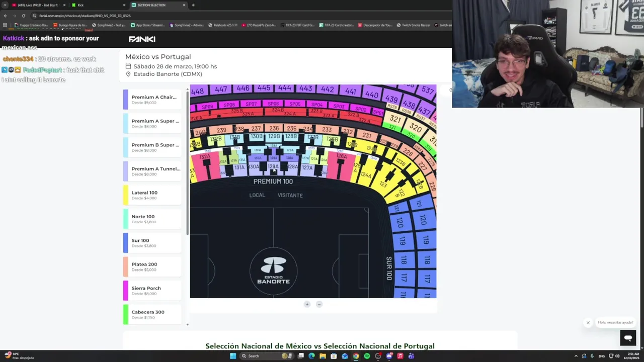Open a new browser tab
This screenshot has height=362, width=644.
(193, 5)
